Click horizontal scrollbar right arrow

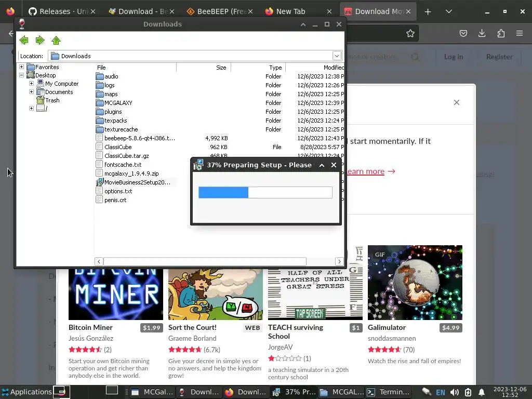pos(339,261)
